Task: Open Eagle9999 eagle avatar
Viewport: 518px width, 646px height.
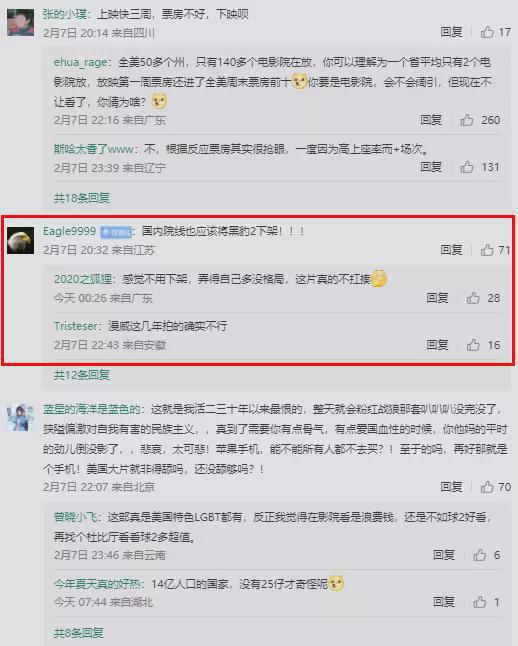Action: click(x=21, y=240)
